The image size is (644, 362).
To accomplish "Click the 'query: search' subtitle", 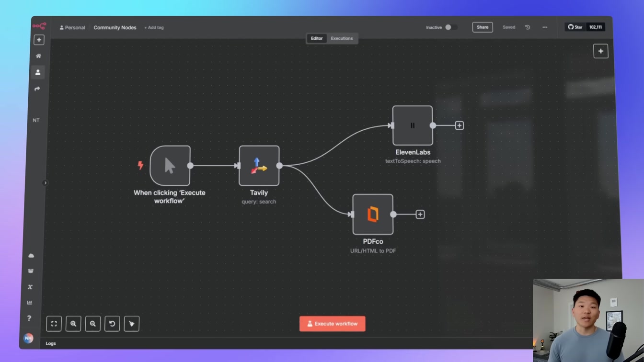I will click(259, 202).
